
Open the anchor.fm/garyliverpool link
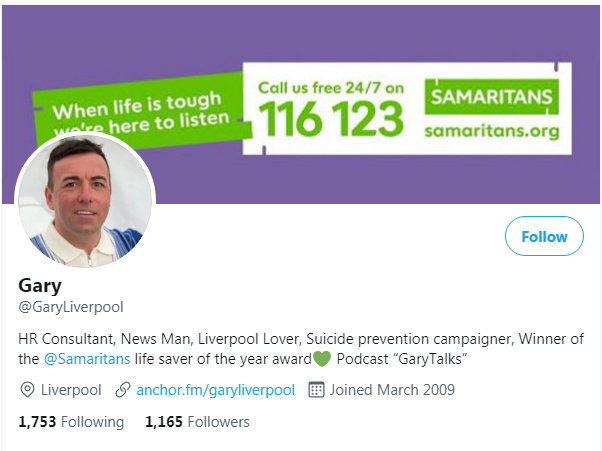215,390
